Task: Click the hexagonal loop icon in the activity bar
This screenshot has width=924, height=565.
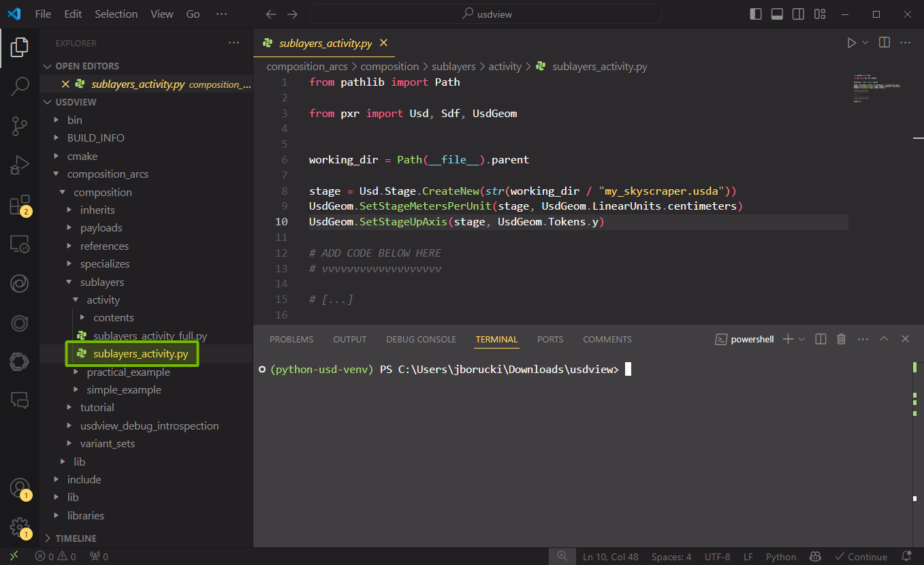Action: [x=20, y=361]
